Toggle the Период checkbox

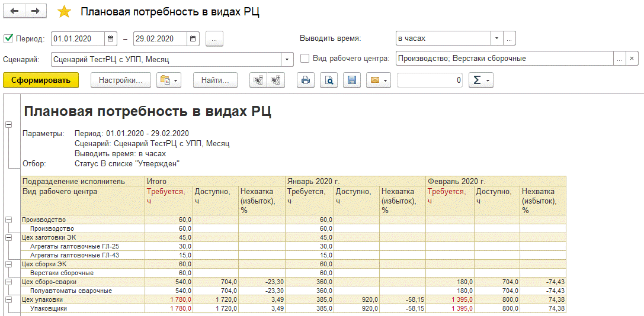(x=8, y=38)
